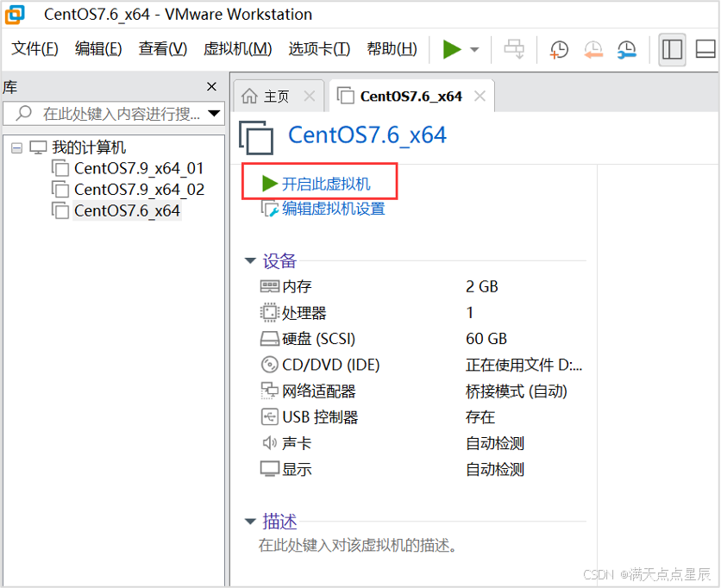The image size is (721, 588).
Task: Click the VM icon beside CentOS7.9_x64_02
Action: click(60, 190)
